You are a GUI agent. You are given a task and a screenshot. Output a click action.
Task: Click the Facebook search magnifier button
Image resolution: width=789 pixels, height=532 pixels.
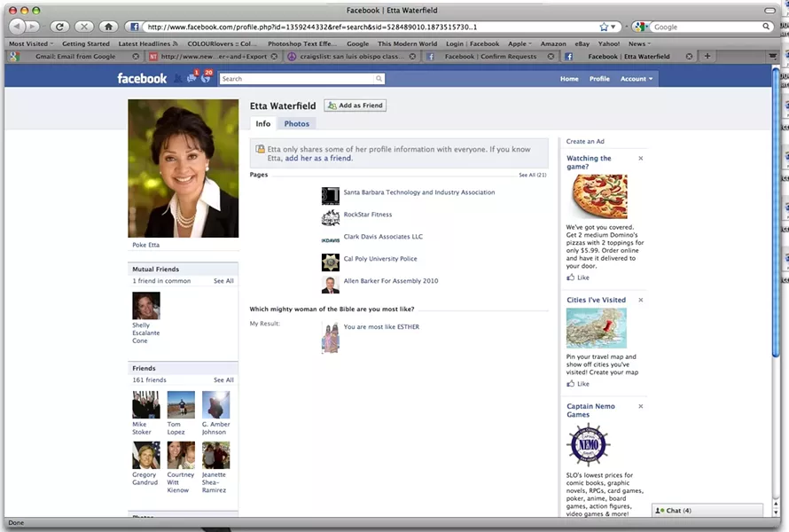click(x=379, y=79)
